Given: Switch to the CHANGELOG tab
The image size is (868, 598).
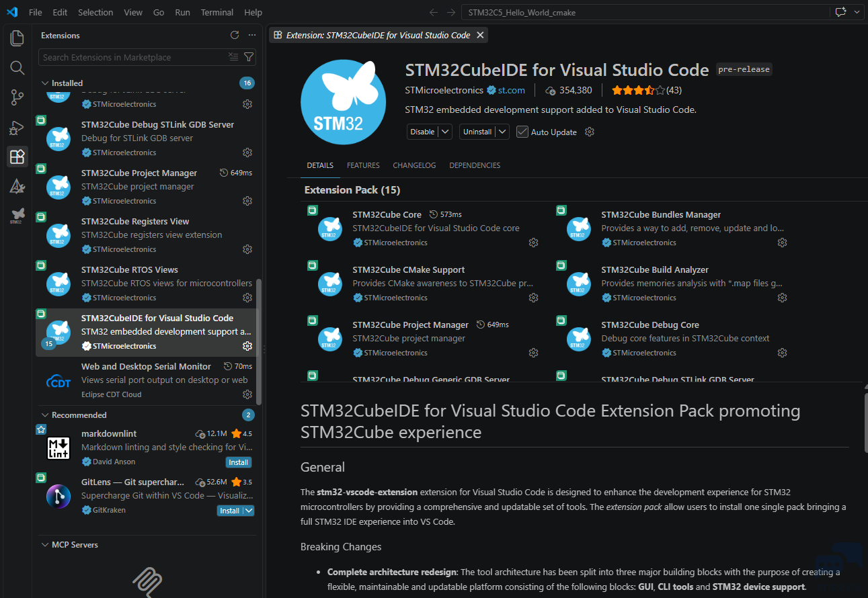Looking at the screenshot, I should tap(414, 165).
